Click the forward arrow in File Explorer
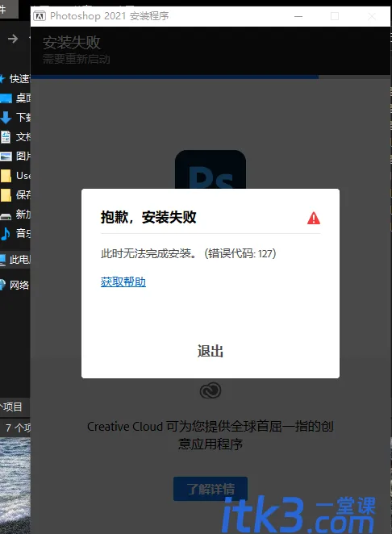392x534 pixels. coord(13,39)
